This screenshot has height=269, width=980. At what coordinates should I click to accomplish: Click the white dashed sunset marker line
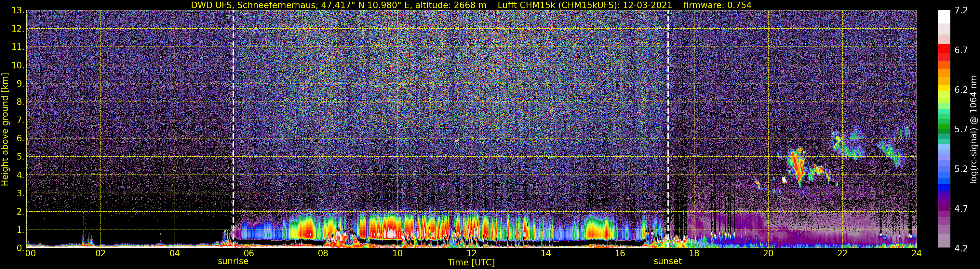[668, 129]
